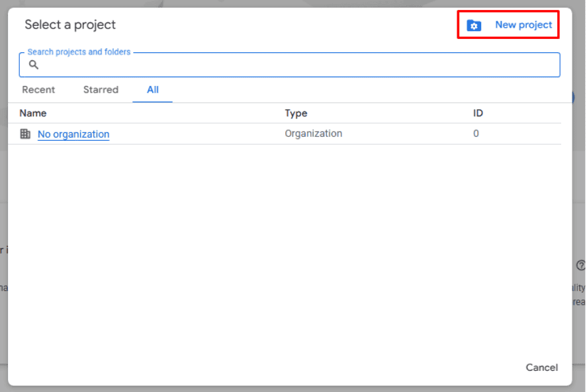
Task: Open the Starred tab
Action: (x=101, y=90)
